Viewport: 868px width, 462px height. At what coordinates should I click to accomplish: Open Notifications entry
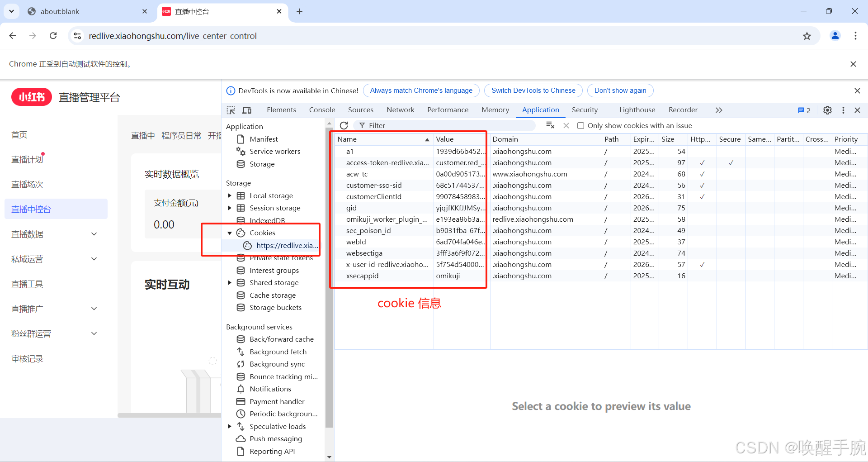270,389
